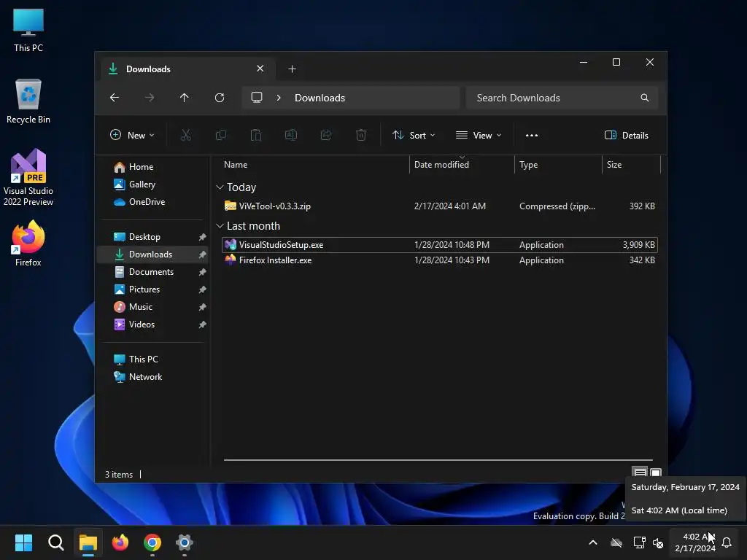
Task: Sort by the Name column header
Action: pyautogui.click(x=314, y=165)
